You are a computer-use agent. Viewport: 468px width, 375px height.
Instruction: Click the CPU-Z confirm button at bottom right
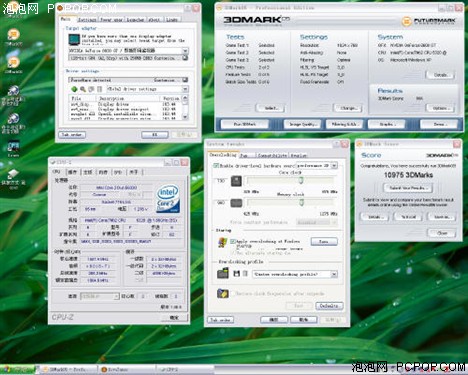coord(174,318)
